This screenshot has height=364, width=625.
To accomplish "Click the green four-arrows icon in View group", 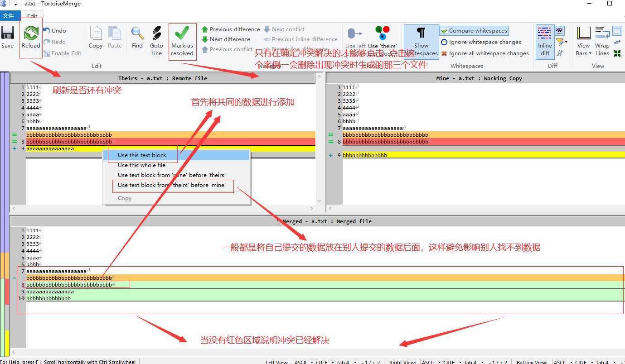I will (617, 53).
